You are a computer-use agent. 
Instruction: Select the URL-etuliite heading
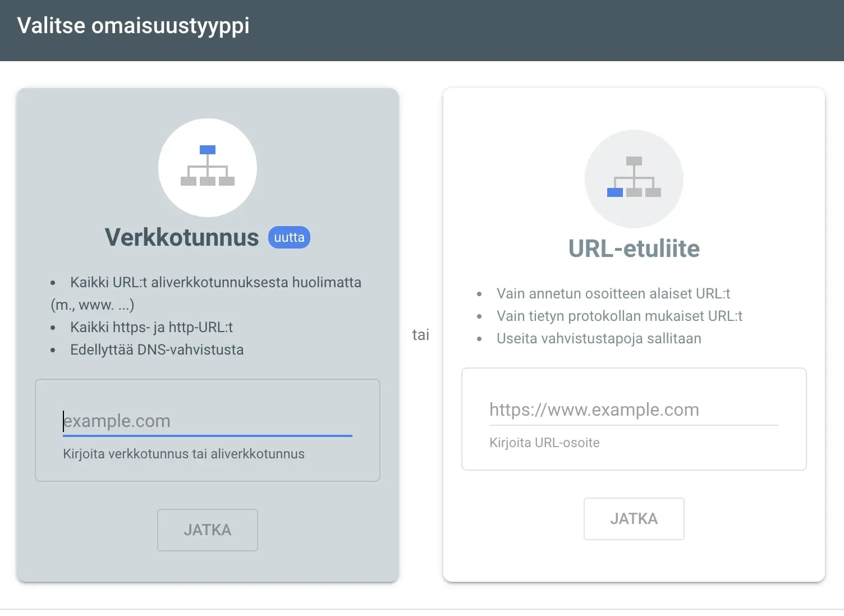click(634, 249)
